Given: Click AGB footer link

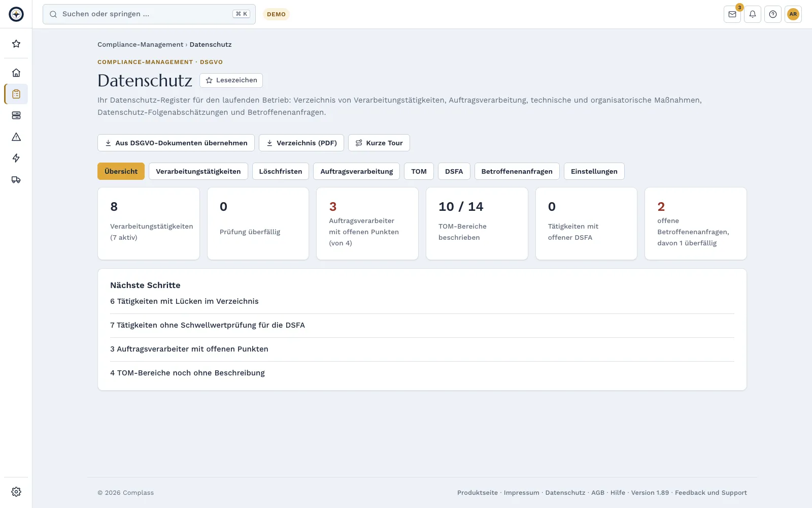Looking at the screenshot, I should tap(598, 493).
